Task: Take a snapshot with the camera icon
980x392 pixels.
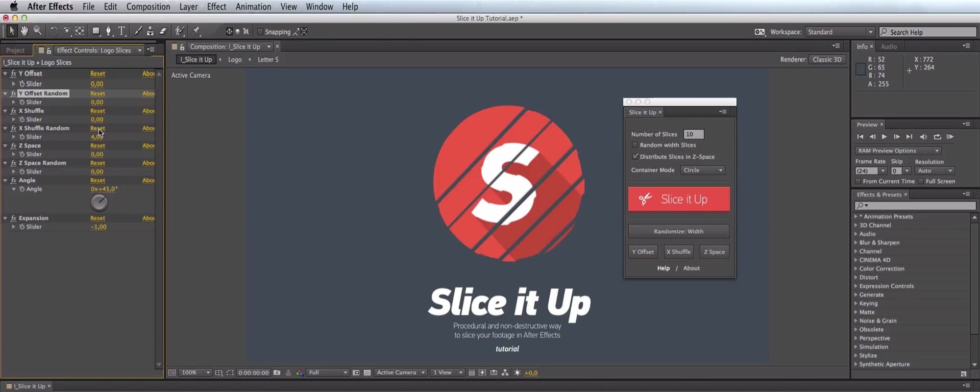Action: pos(277,372)
